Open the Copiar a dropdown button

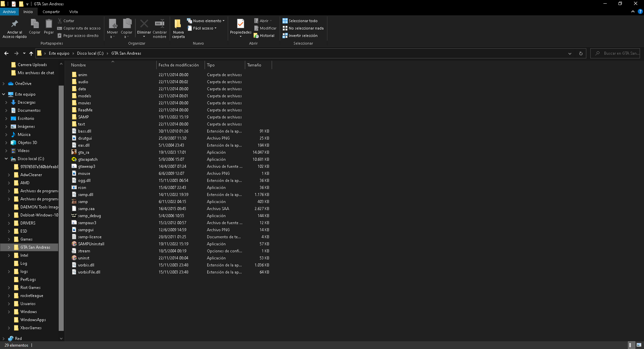click(126, 29)
